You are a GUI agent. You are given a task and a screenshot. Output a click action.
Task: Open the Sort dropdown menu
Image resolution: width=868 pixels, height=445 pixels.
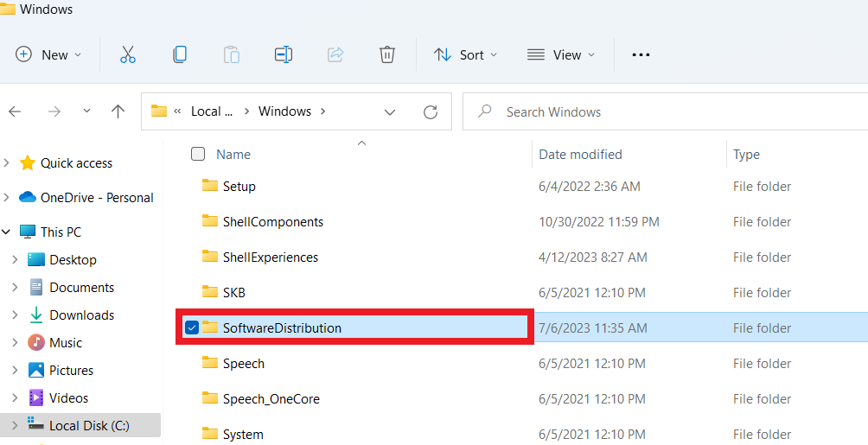tap(466, 54)
